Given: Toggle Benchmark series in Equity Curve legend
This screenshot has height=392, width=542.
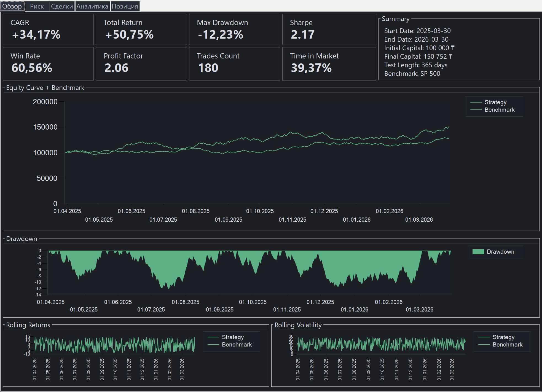Looking at the screenshot, I should (499, 110).
